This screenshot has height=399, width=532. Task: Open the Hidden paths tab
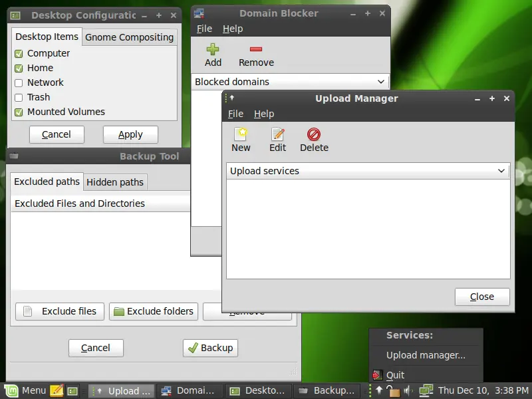(114, 182)
